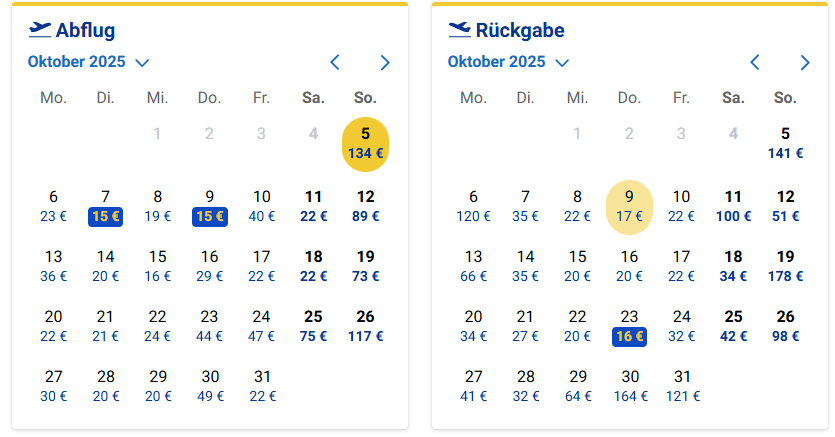Select October 7 departure for 15 €
Viewport: 835px width, 437px height.
click(x=106, y=206)
